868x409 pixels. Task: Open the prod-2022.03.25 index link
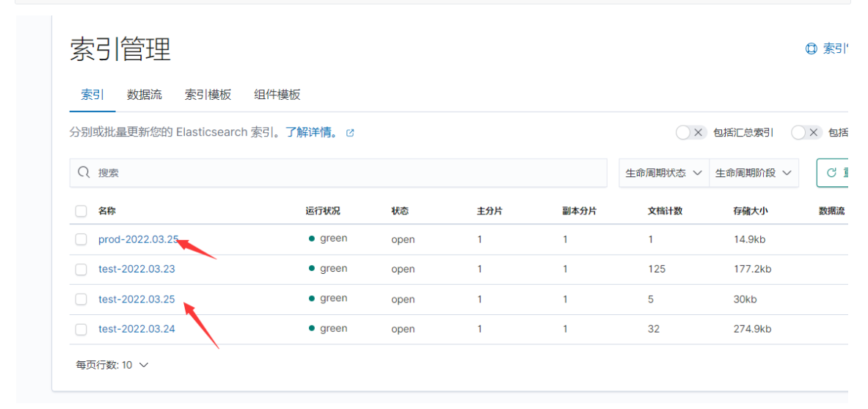pos(138,239)
